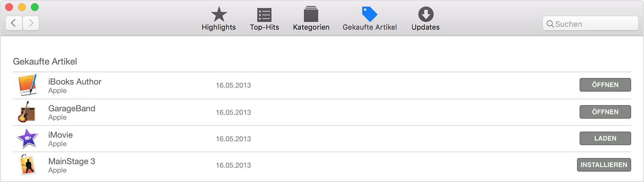Select the Gekaufte Artikel tag icon
The width and height of the screenshot is (644, 182).
369,14
